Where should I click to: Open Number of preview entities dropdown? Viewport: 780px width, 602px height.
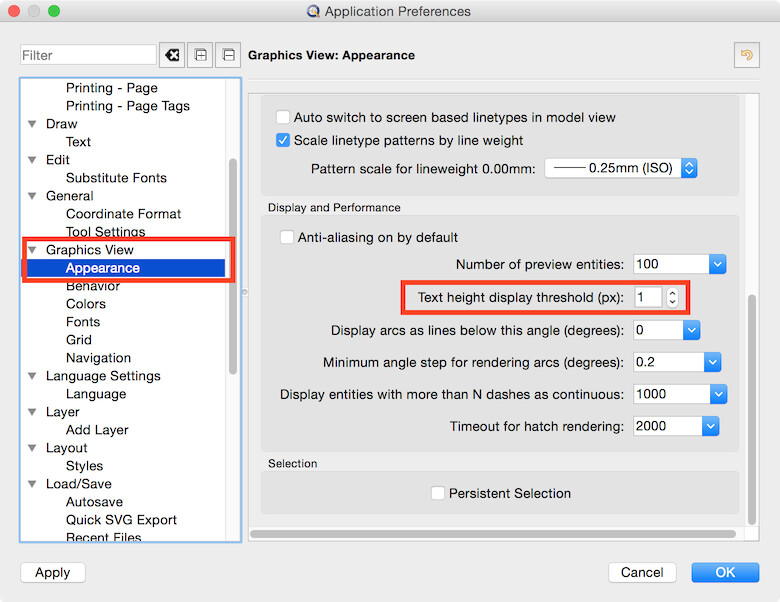tap(716, 264)
